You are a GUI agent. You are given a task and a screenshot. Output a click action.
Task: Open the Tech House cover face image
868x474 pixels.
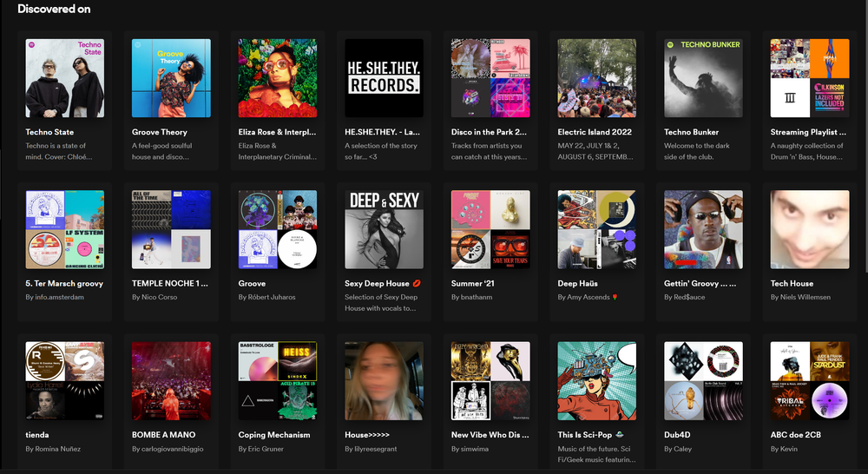click(810, 230)
